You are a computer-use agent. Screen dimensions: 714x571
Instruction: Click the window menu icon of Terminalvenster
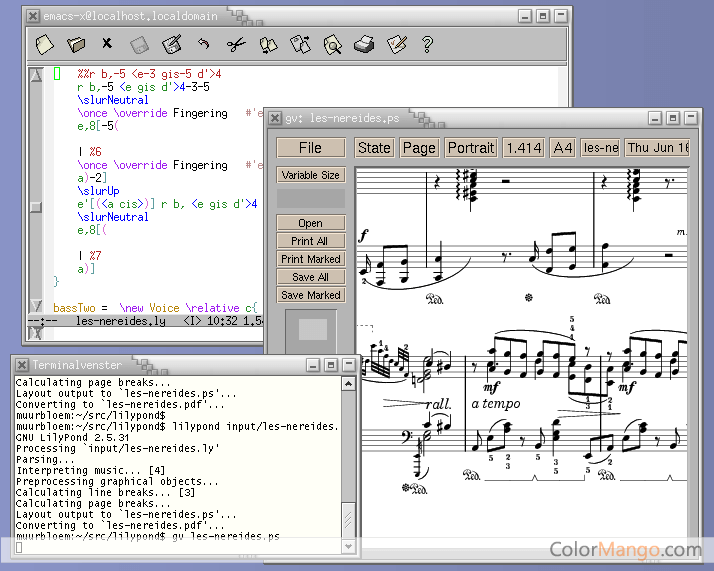pyautogui.click(x=22, y=365)
